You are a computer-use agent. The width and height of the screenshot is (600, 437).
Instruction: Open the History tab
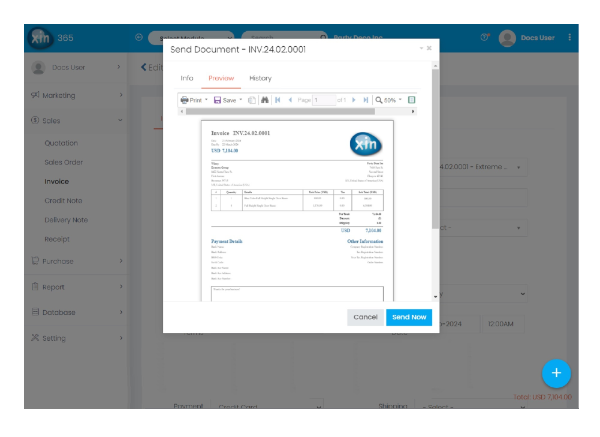pos(259,78)
